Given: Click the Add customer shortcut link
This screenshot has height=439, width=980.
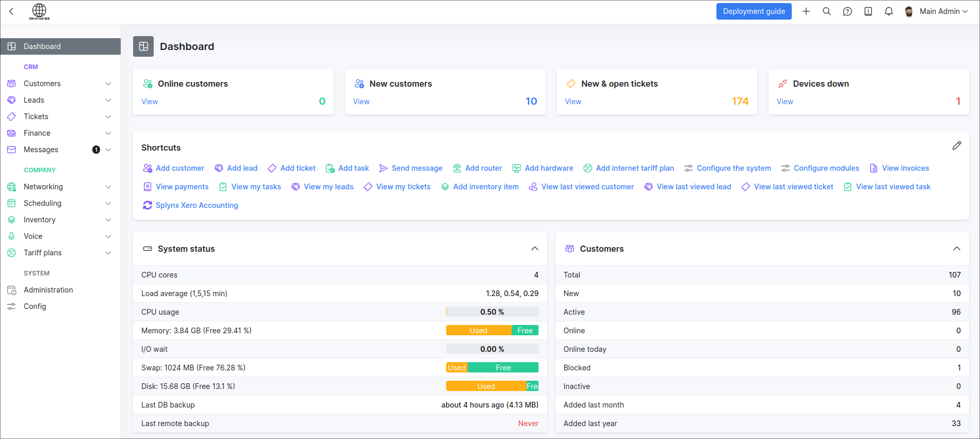Looking at the screenshot, I should [179, 168].
